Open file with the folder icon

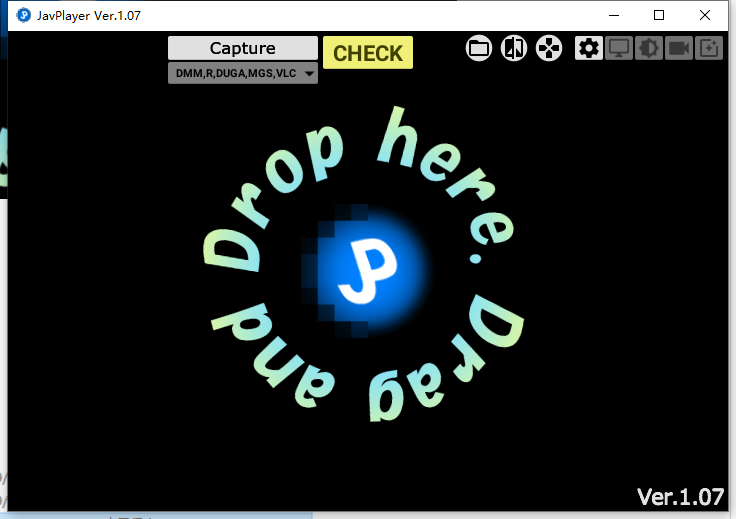[479, 48]
